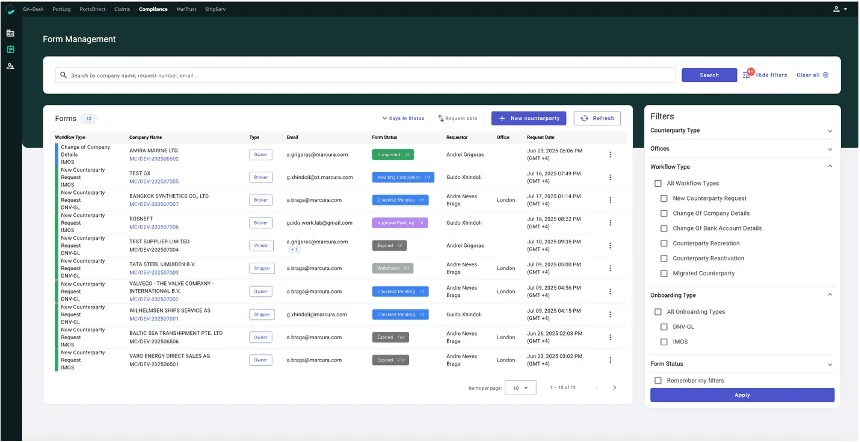The height and width of the screenshot is (442, 860).
Task: Click the Withdrawn badge for TATA STEEL
Action: coord(392,268)
